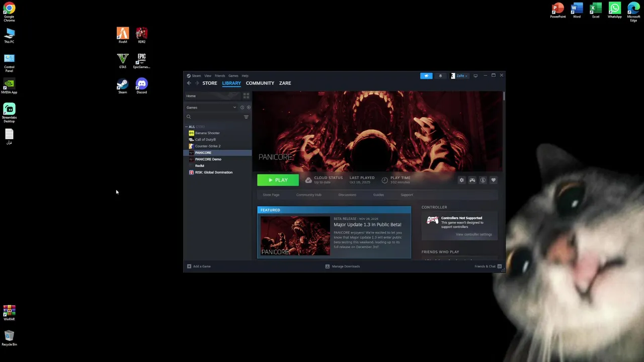Screen dimensions: 644x362
Task: Switch library to collections grid view
Action: tap(246, 96)
